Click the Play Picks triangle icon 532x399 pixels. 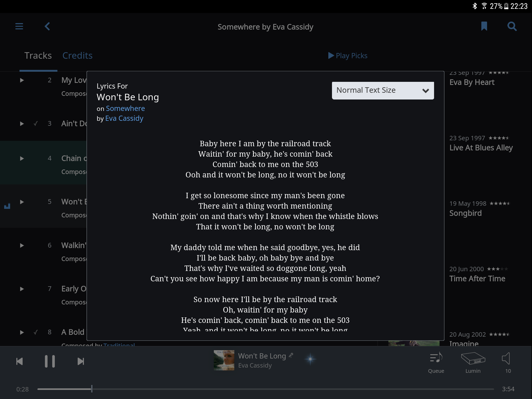tap(331, 55)
